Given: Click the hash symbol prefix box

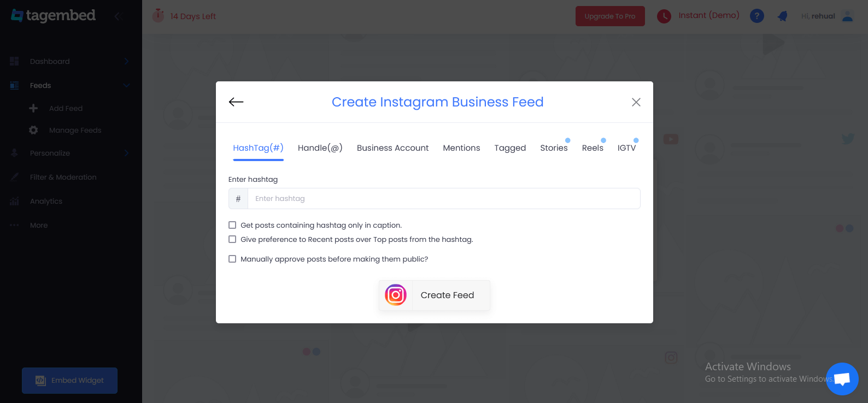Looking at the screenshot, I should tap(238, 199).
